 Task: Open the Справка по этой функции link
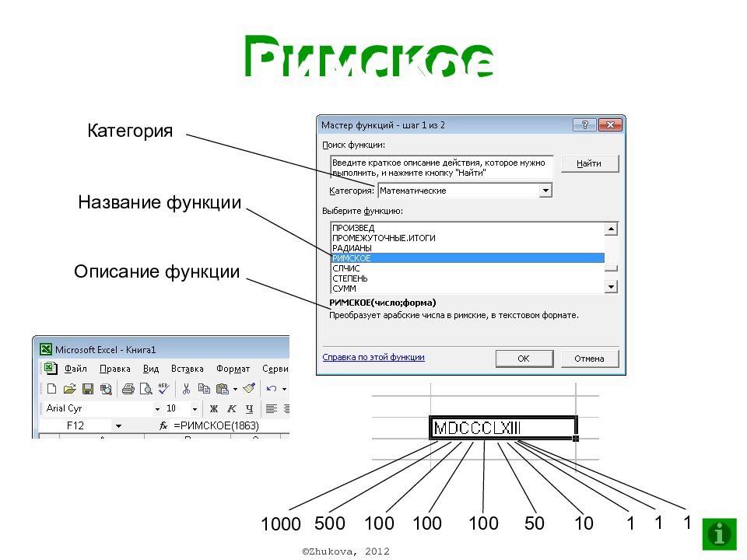click(x=373, y=357)
